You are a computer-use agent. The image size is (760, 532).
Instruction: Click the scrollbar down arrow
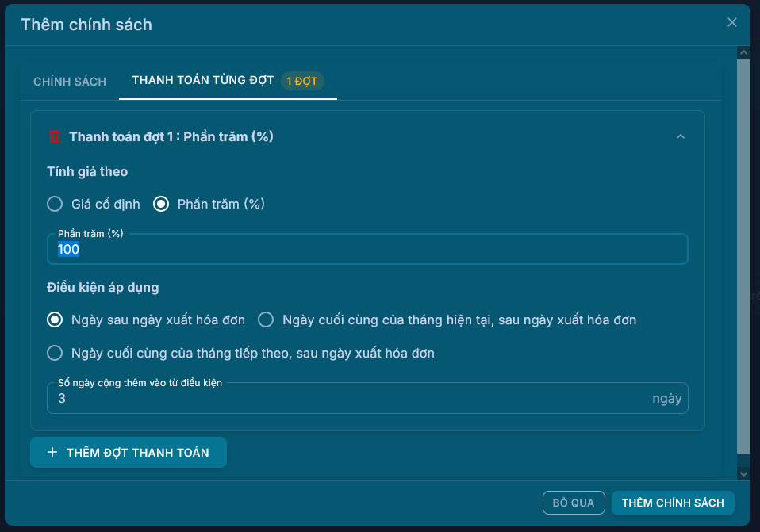(x=743, y=474)
